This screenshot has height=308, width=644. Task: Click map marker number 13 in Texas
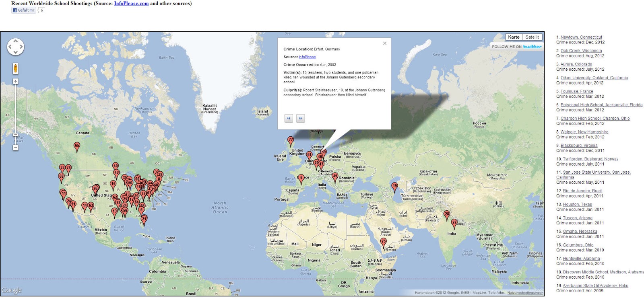[115, 212]
